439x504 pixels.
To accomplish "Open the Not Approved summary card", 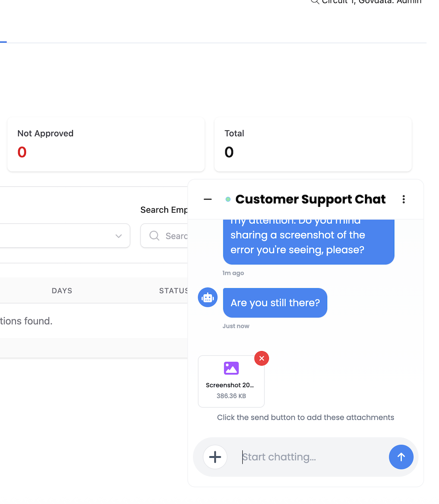I will coord(106,144).
